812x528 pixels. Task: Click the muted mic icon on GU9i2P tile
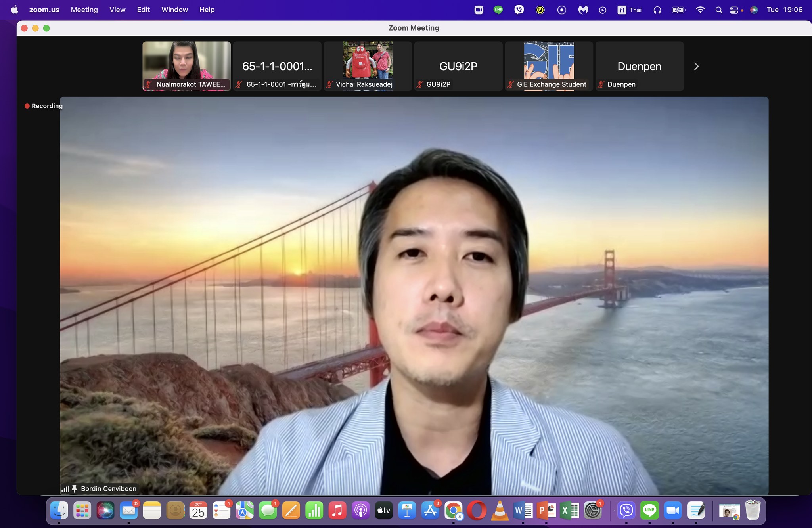click(420, 84)
